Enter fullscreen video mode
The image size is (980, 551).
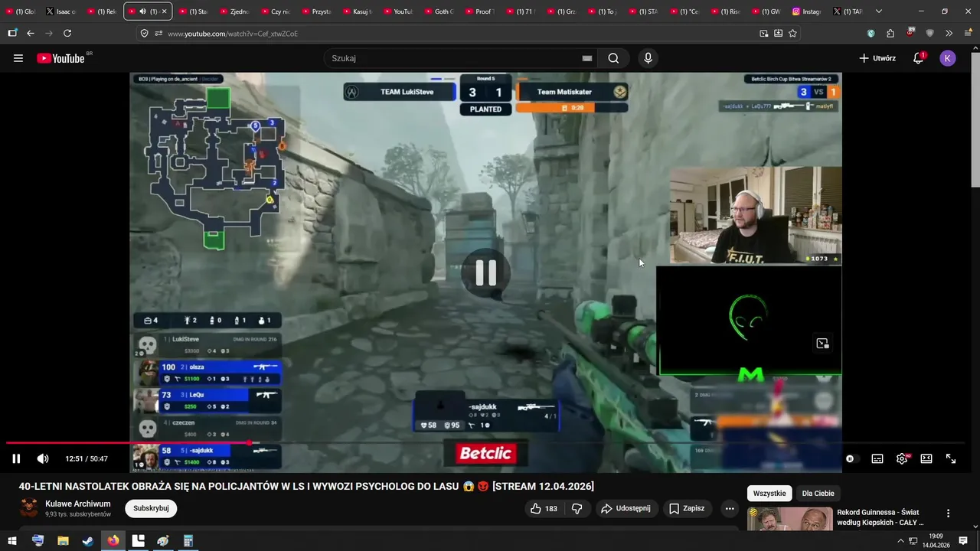951,458
